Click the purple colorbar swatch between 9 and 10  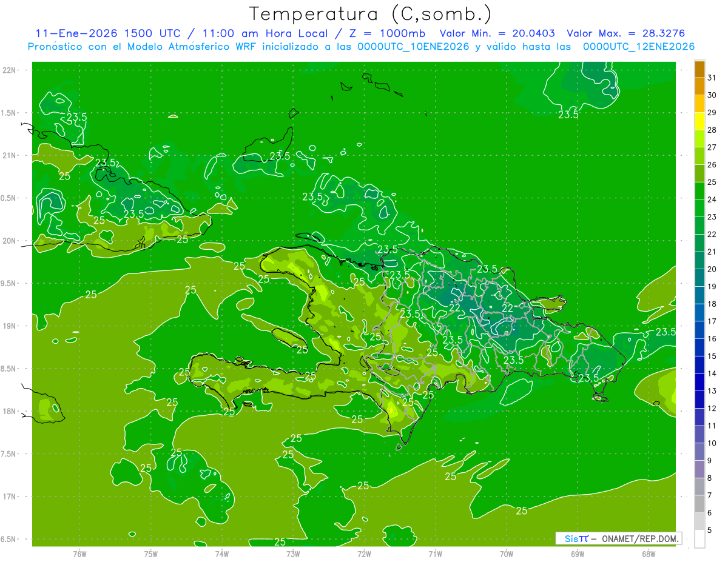[699, 452]
